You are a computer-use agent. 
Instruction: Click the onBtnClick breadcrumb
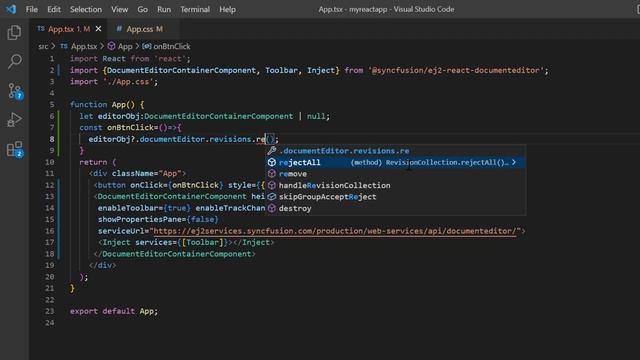pyautogui.click(x=166, y=47)
